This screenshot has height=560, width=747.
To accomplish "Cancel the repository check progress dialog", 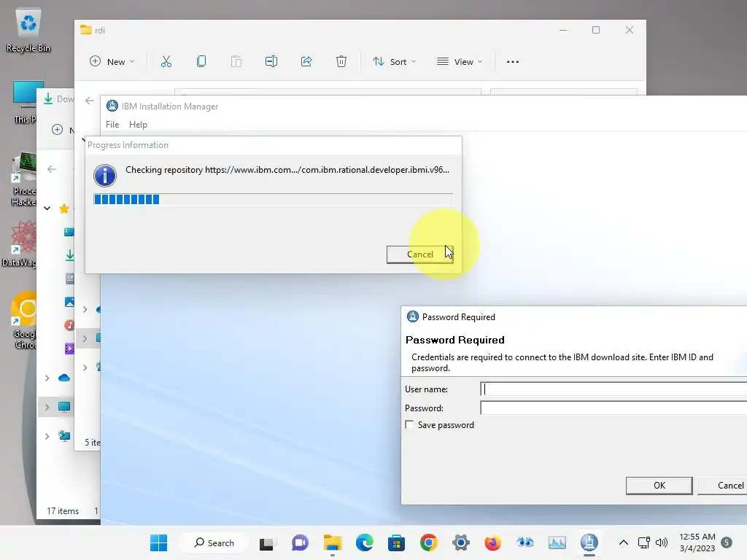I will 419,254.
